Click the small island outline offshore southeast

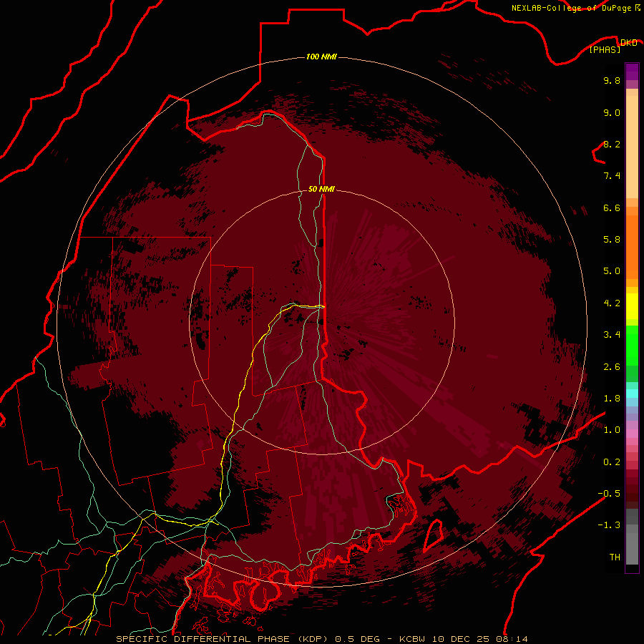click(x=434, y=535)
